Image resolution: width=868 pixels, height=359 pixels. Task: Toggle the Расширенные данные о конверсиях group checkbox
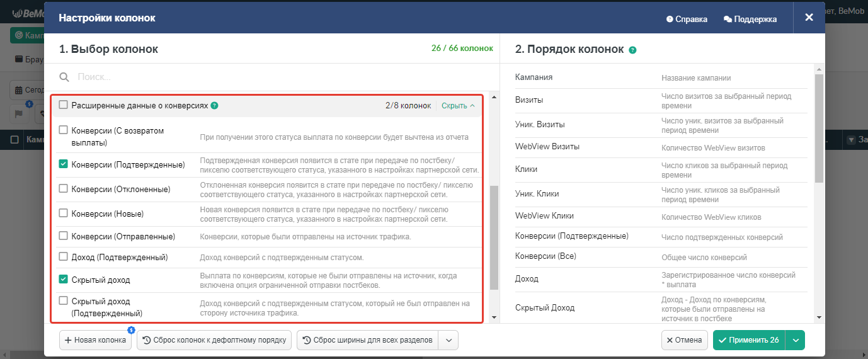pyautogui.click(x=63, y=105)
